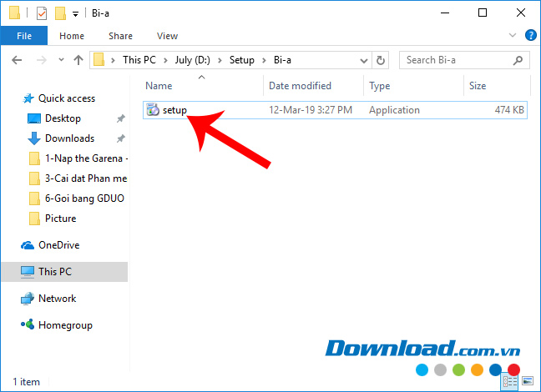Click the New folder icon in quick access toolbar
541x392 pixels.
[x=60, y=13]
